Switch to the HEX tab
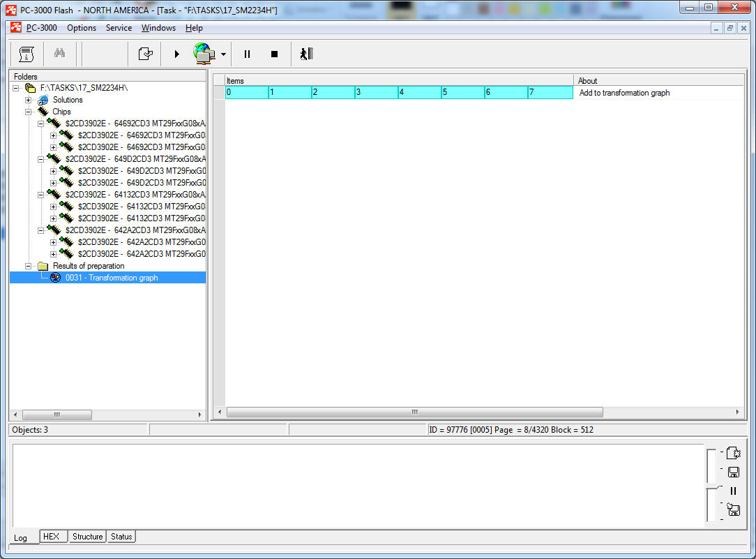Viewport: 756px width, 559px height. tap(51, 537)
